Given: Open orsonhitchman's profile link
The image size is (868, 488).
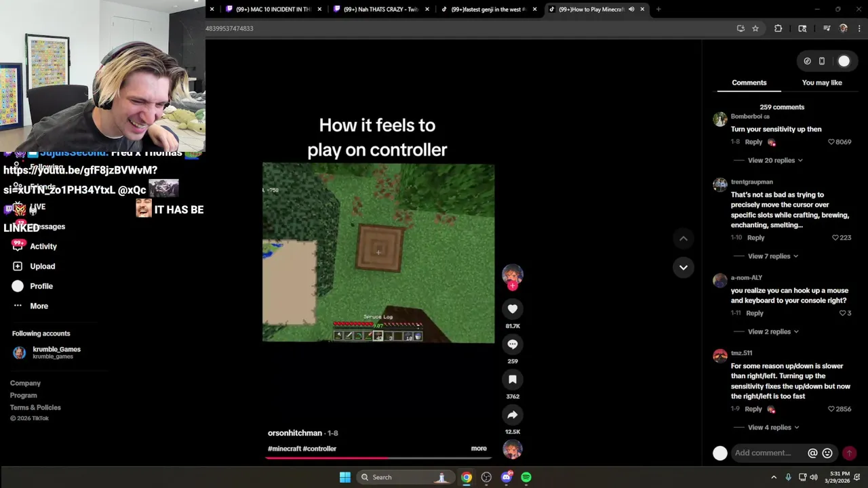Looking at the screenshot, I should (x=295, y=433).
